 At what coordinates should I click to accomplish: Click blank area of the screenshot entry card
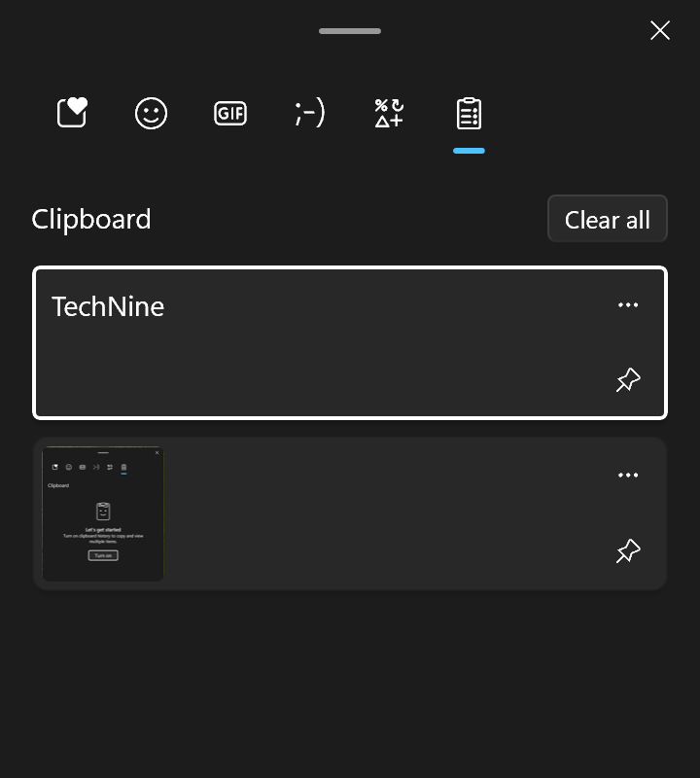(389, 513)
